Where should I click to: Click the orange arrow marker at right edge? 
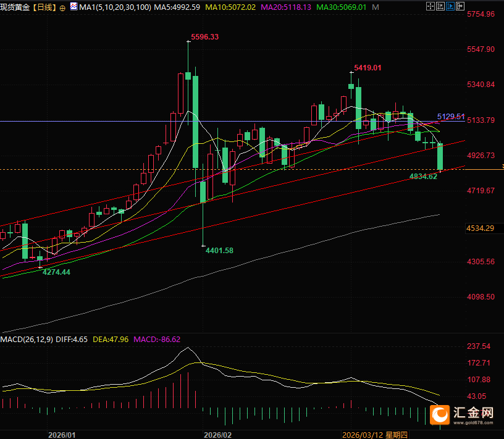(x=502, y=166)
